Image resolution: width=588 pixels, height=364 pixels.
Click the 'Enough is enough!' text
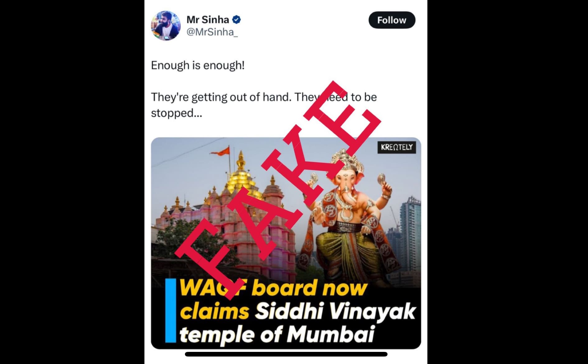click(x=198, y=65)
